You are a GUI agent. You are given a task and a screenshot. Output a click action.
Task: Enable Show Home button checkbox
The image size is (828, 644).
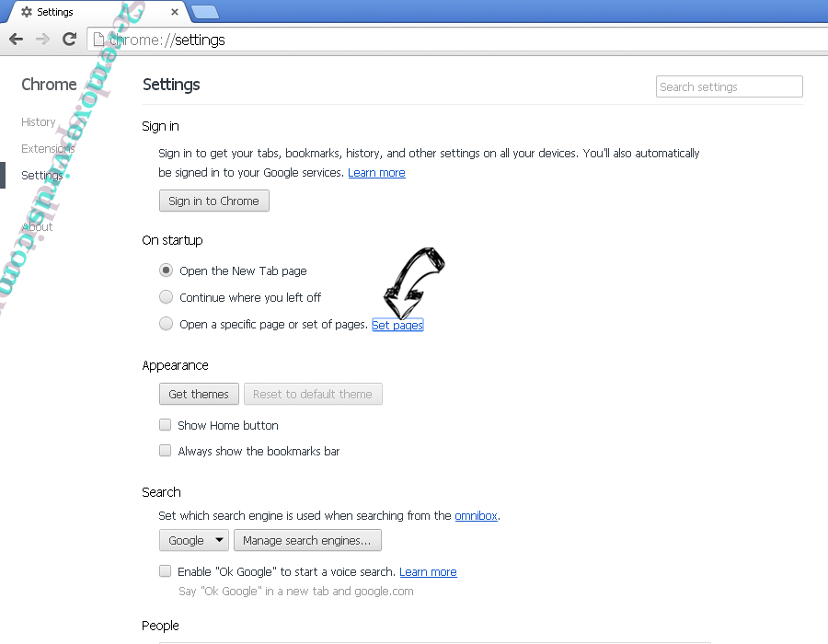click(166, 424)
